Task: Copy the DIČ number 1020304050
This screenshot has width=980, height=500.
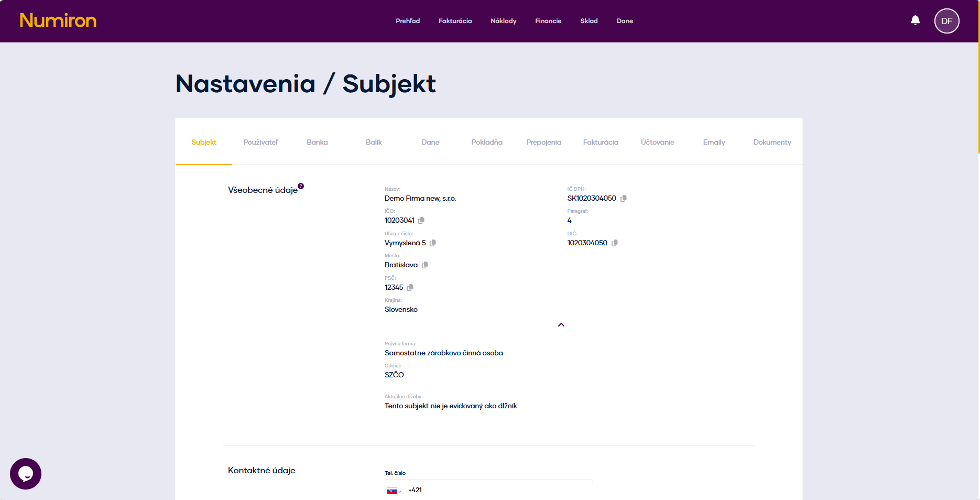Action: tap(614, 243)
